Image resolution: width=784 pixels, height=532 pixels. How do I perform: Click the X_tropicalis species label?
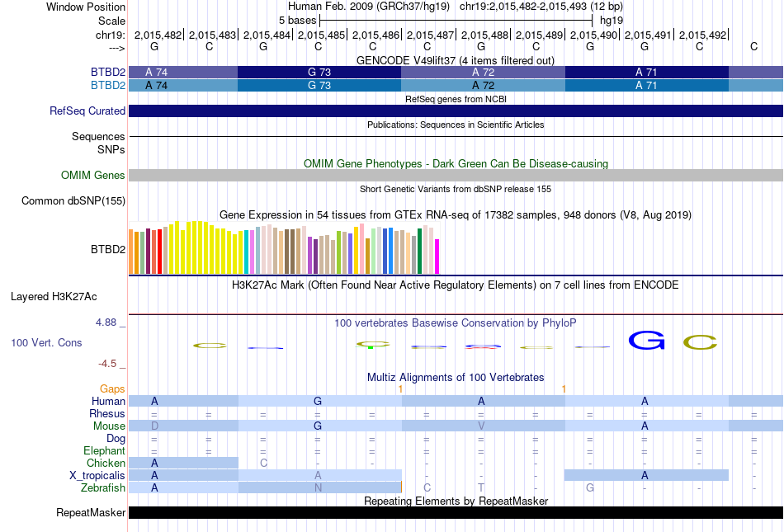[x=97, y=476]
